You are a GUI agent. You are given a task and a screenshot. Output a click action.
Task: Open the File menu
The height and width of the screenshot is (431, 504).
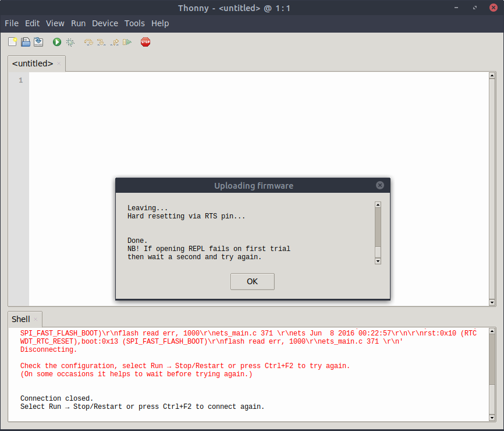12,23
